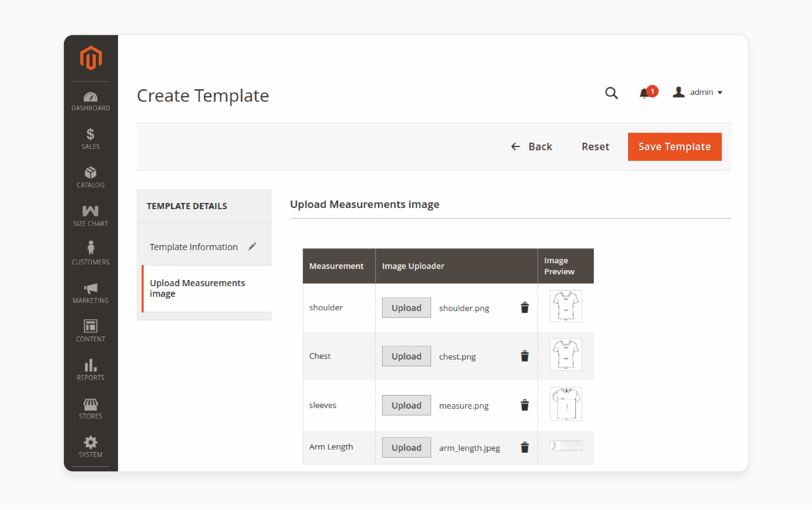Viewport: 812px width, 510px height.
Task: Click the chest.png file name
Action: click(x=457, y=357)
